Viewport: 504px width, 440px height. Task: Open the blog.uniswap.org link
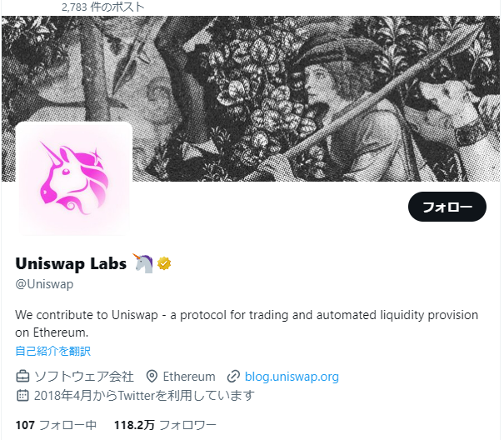(292, 377)
